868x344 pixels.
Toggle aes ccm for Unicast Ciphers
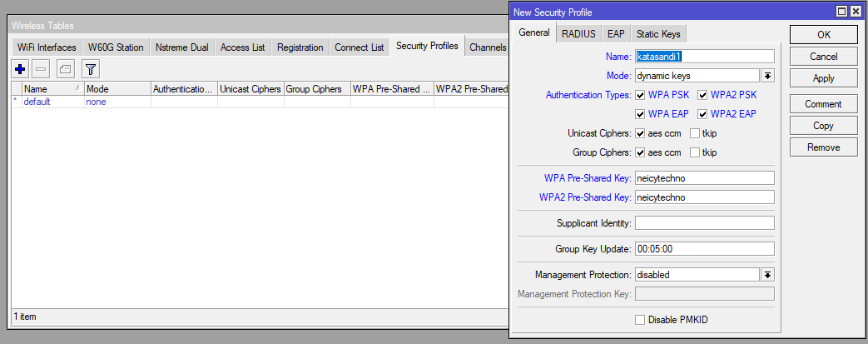[640, 133]
